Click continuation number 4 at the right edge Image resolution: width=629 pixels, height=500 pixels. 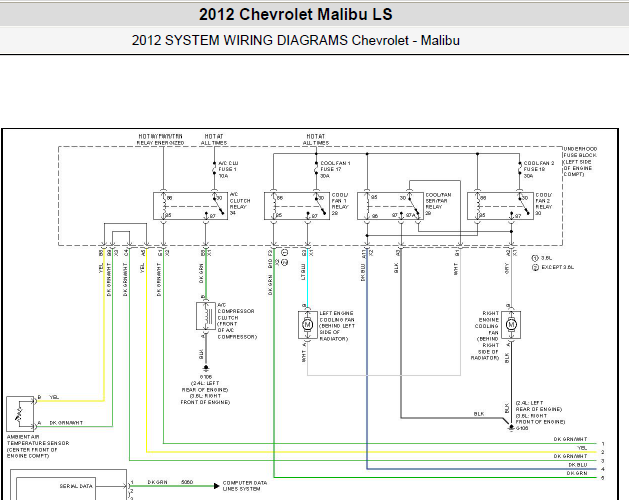[x=603, y=469]
